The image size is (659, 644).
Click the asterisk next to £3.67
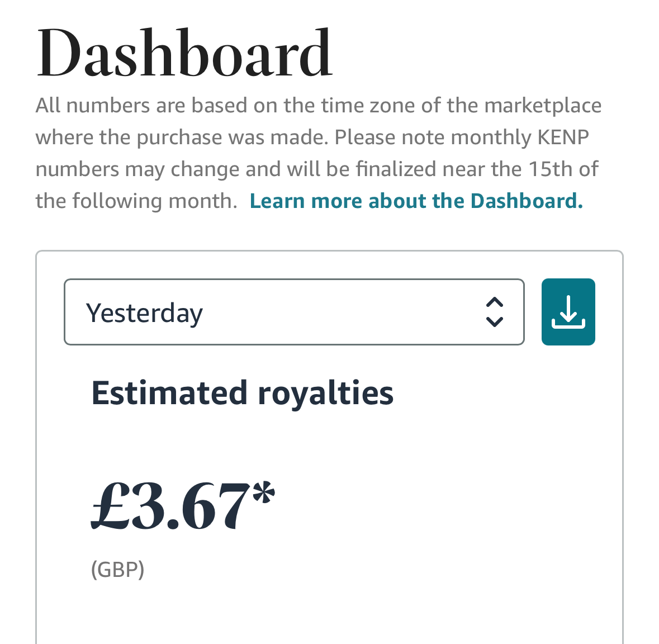tap(264, 493)
